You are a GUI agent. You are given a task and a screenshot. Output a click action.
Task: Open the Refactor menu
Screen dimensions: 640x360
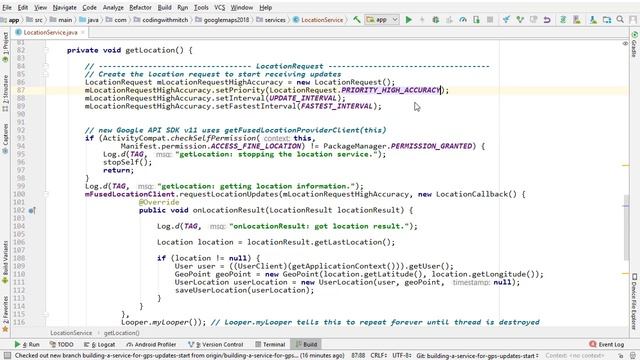click(140, 7)
